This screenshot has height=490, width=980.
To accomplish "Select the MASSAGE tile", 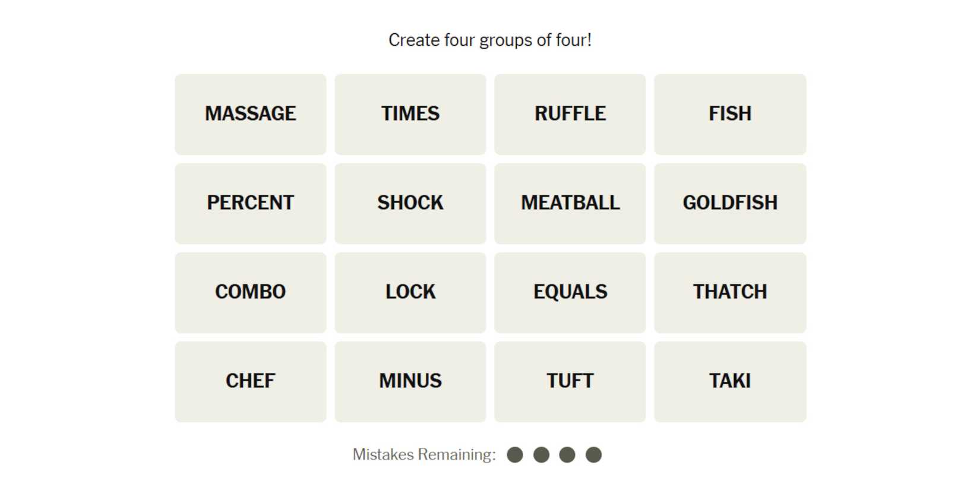I will click(250, 114).
